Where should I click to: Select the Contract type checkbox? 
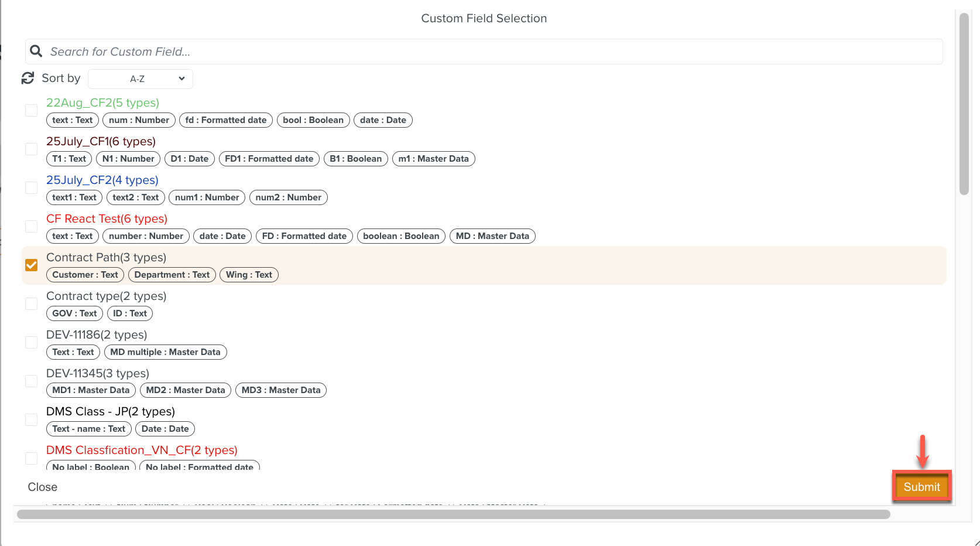(x=32, y=304)
